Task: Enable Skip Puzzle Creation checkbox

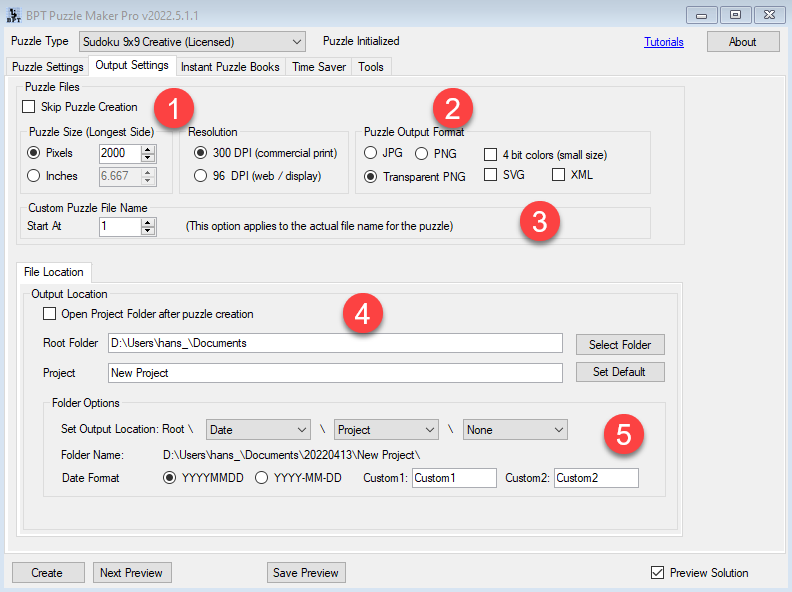Action: [29, 107]
